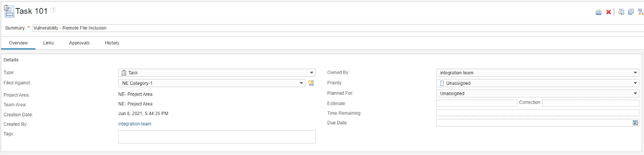Open Filed Against NE Category-1 dropdown
The width and height of the screenshot is (644, 155).
[x=212, y=83]
